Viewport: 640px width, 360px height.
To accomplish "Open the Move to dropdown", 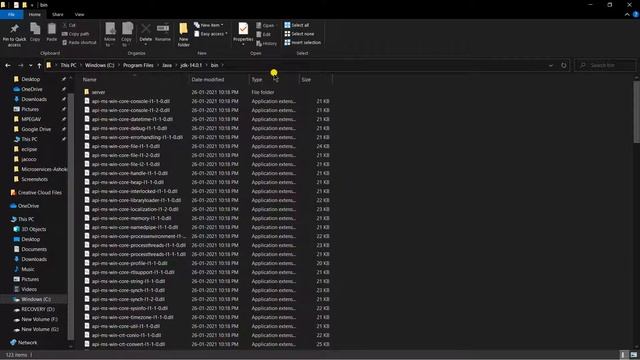I will (110, 34).
